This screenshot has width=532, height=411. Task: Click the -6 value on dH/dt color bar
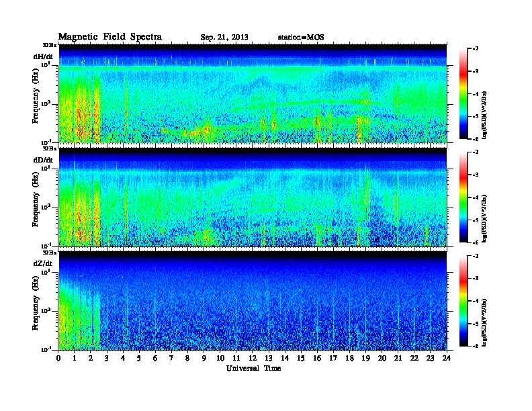[x=476, y=139]
